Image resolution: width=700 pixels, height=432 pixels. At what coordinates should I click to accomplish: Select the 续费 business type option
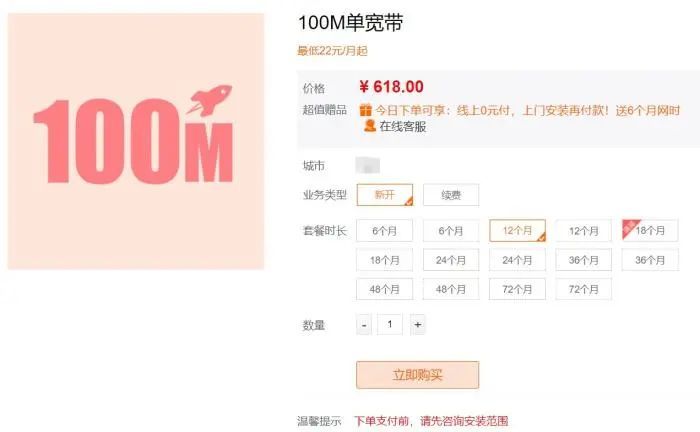(x=451, y=195)
